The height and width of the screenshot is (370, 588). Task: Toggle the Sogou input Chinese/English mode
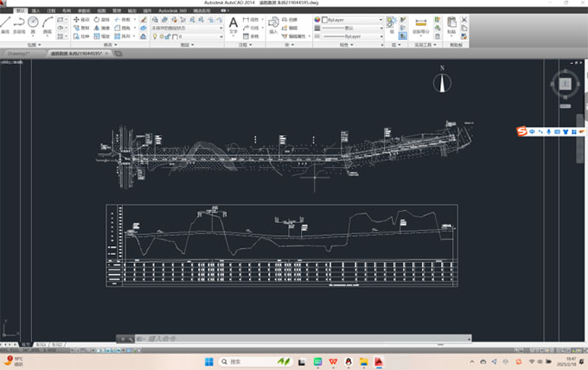click(x=532, y=131)
